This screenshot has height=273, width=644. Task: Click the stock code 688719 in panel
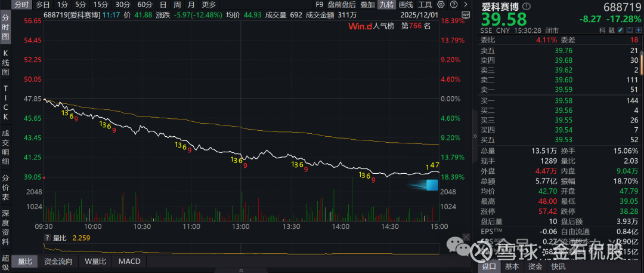[x=622, y=7]
